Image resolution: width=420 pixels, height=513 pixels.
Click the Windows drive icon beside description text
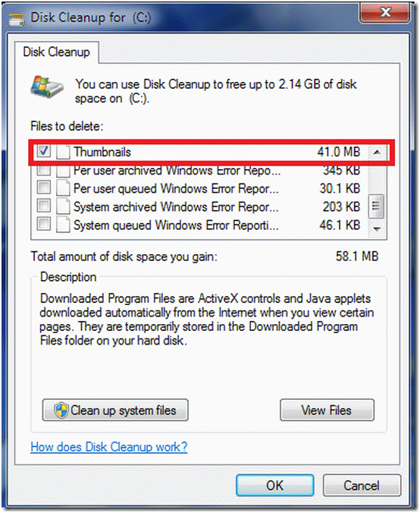47,87
